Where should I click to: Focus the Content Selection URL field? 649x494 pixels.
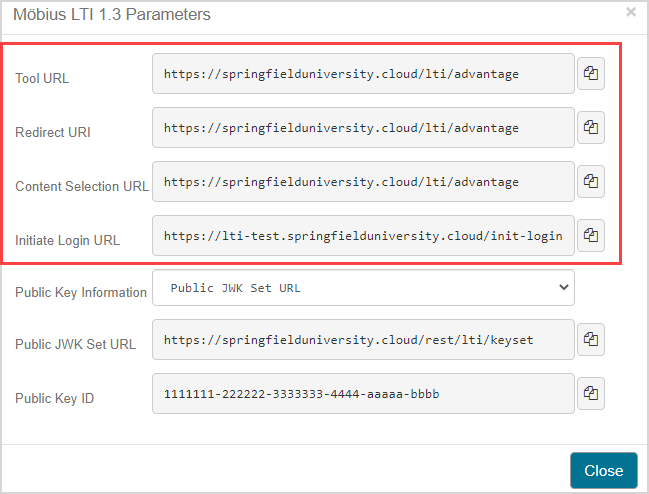[x=363, y=181]
